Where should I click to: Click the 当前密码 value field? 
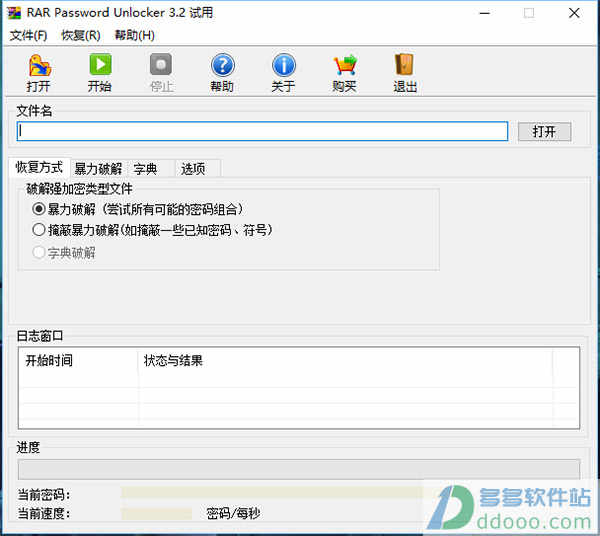(x=272, y=493)
